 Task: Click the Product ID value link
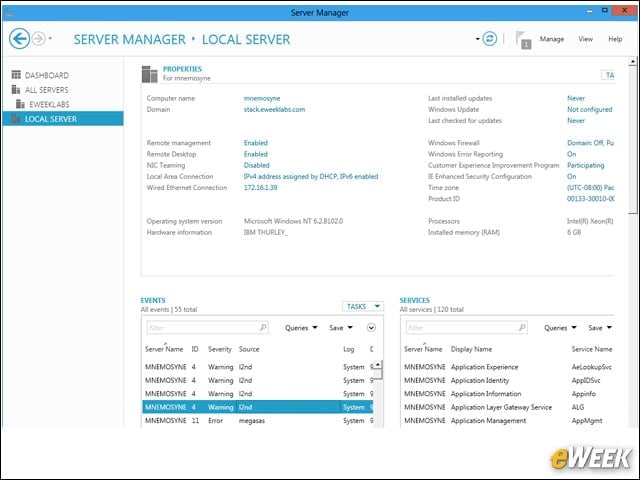pyautogui.click(x=590, y=199)
